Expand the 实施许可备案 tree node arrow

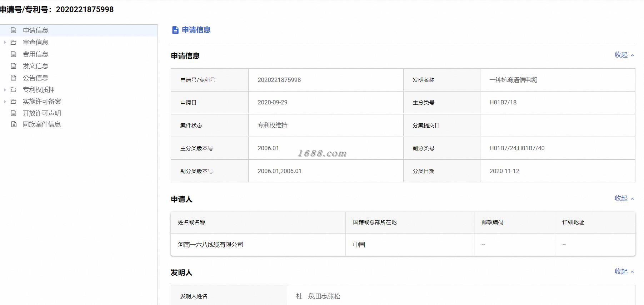coord(5,101)
